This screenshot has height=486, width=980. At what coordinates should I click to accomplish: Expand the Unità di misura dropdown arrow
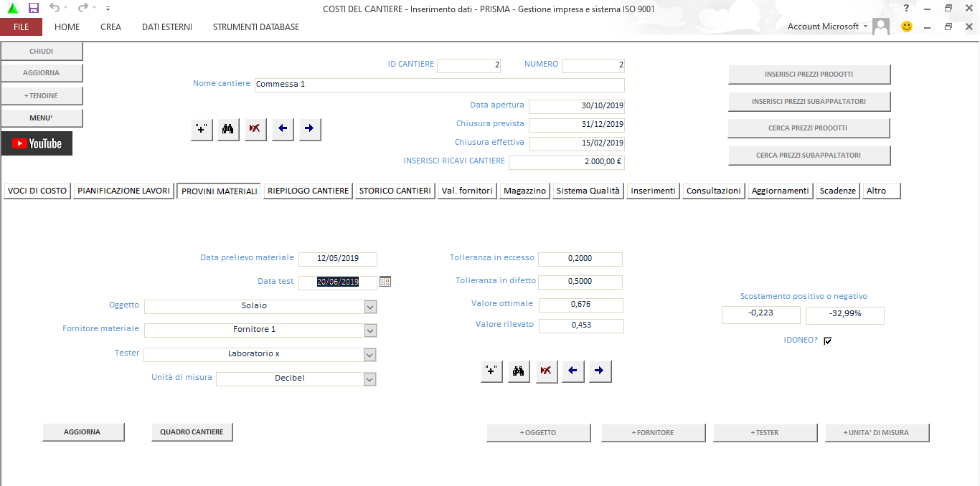370,379
